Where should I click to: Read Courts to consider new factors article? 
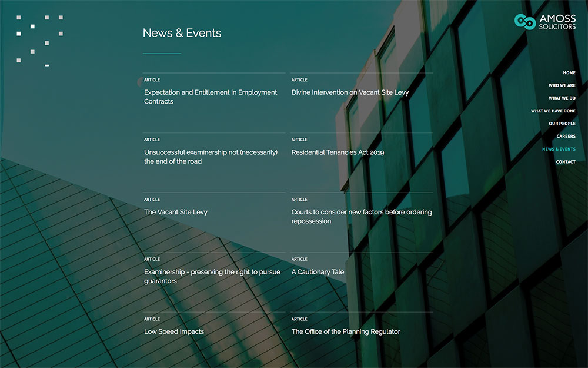(x=361, y=217)
